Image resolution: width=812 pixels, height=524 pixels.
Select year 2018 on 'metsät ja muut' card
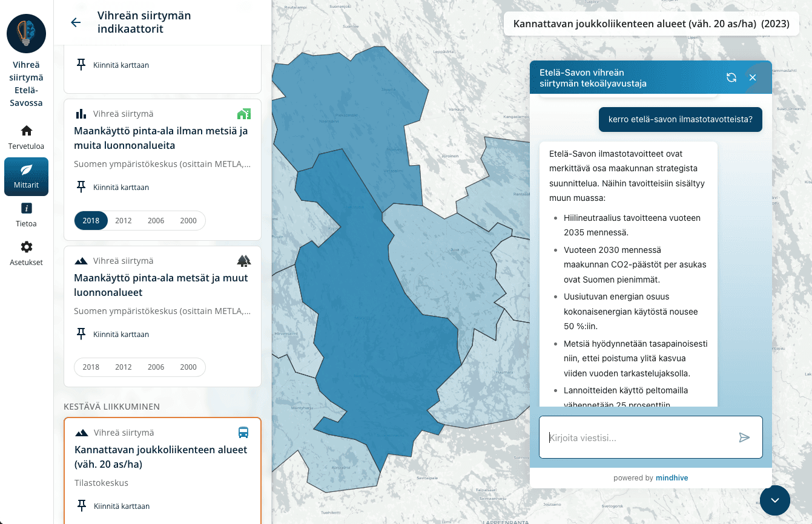pos(91,367)
